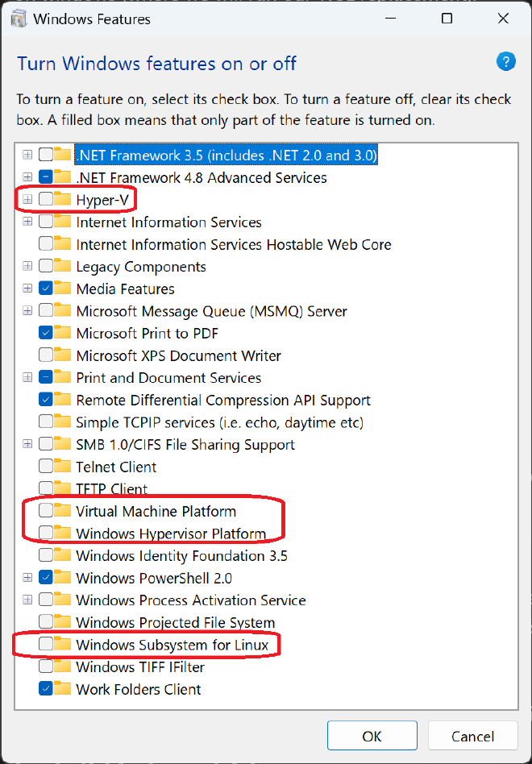The width and height of the screenshot is (532, 764).
Task: Uncheck Remote Differential Compression API Support
Action: [46, 400]
